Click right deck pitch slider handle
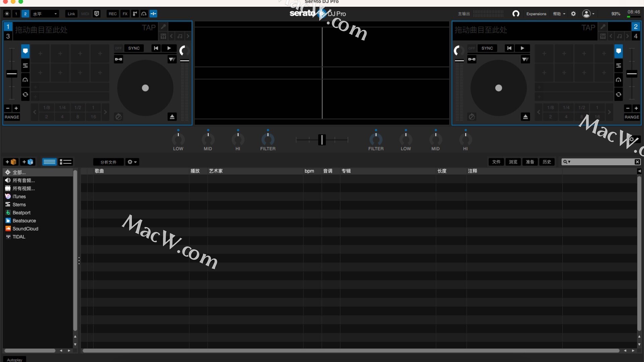The width and height of the screenshot is (644, 362). pyautogui.click(x=632, y=74)
